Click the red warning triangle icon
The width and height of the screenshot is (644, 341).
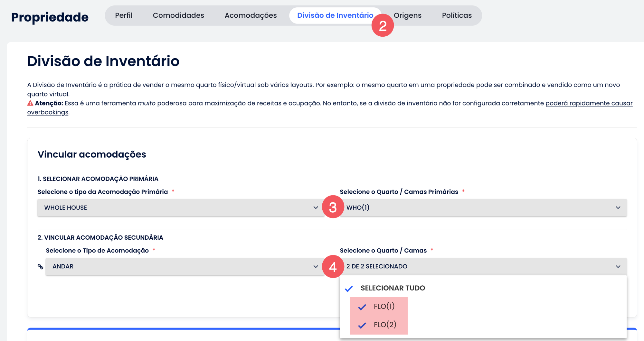click(30, 103)
